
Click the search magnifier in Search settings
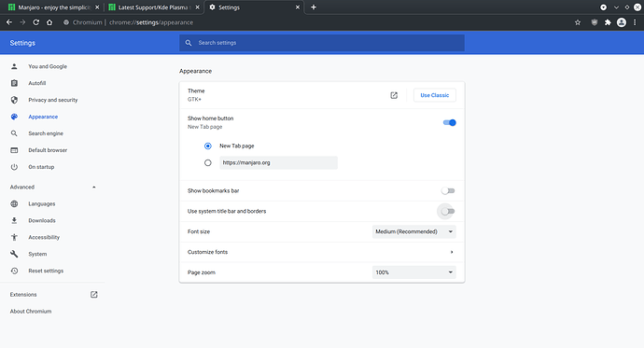pyautogui.click(x=189, y=43)
